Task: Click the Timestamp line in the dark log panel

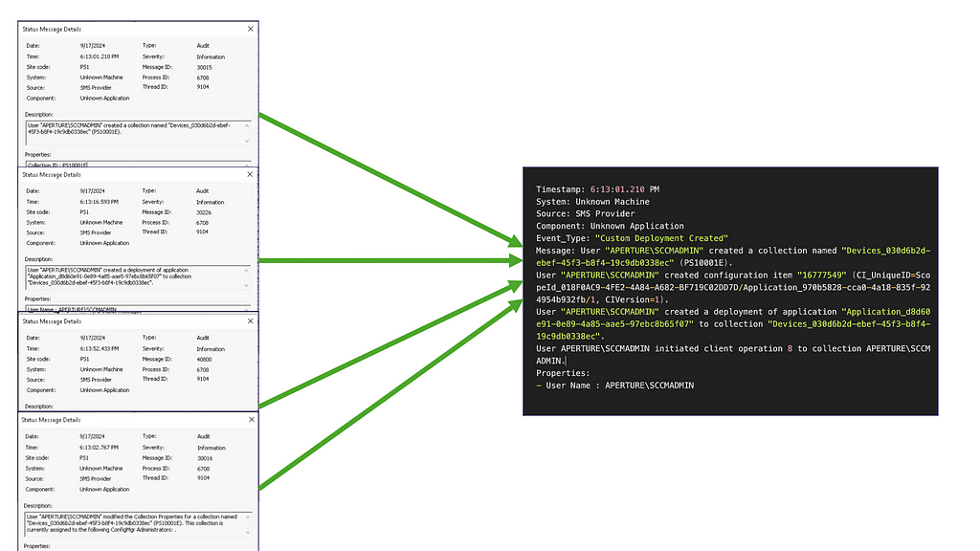Action: pyautogui.click(x=597, y=189)
